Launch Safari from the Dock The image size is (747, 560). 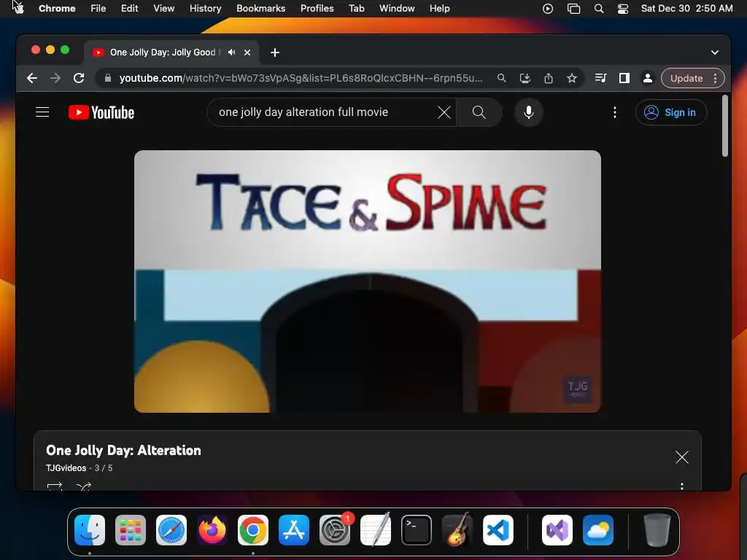(171, 530)
